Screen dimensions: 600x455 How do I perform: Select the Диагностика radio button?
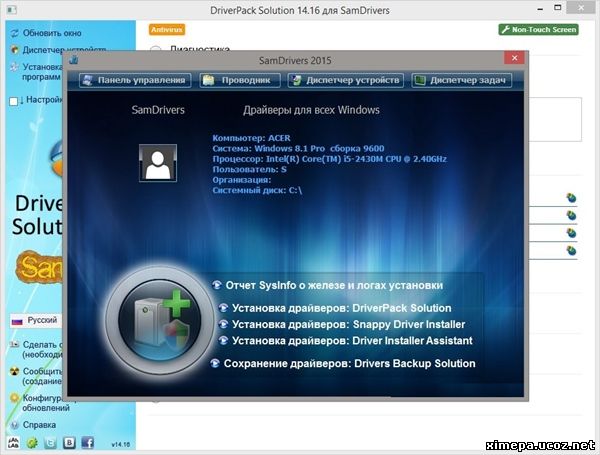pos(155,49)
